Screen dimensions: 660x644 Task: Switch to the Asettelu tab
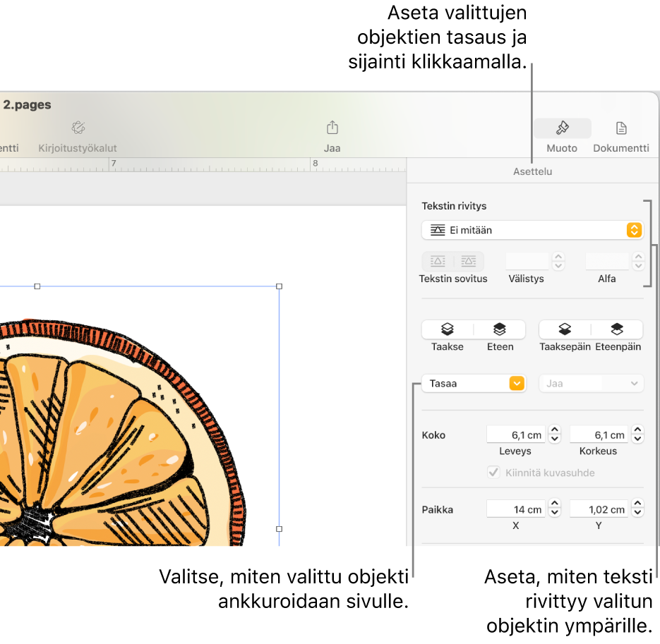click(x=532, y=171)
